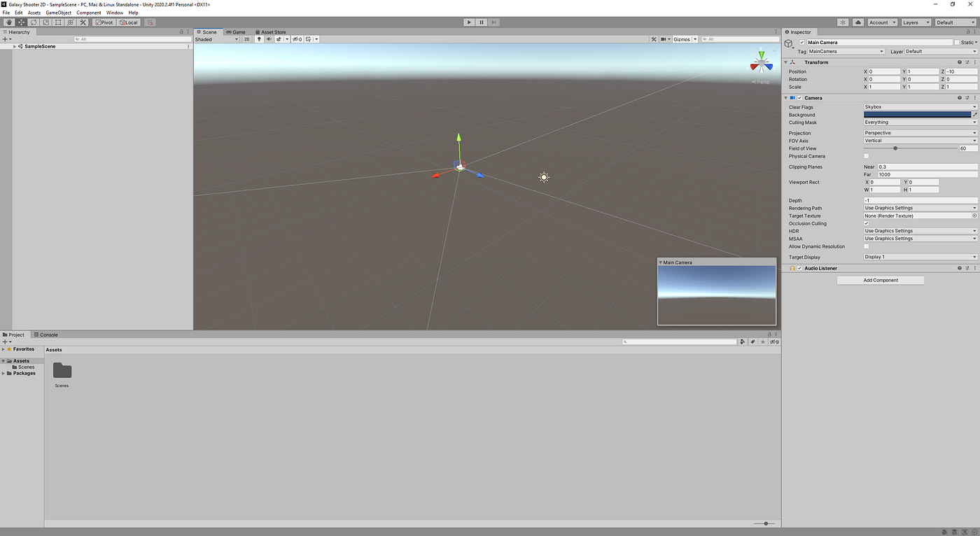Toggle scene audio speaker icon
980x536 pixels.
(x=269, y=39)
